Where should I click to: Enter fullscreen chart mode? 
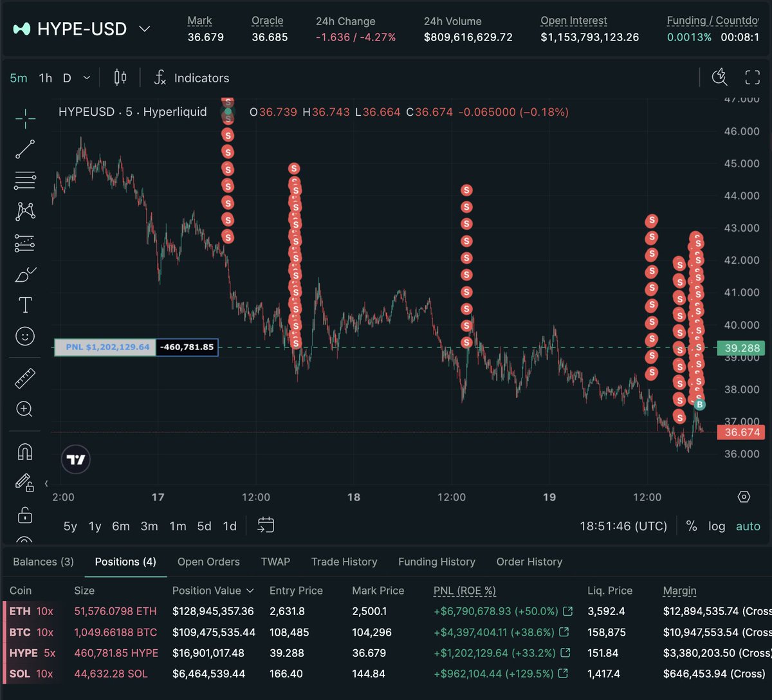click(x=752, y=78)
